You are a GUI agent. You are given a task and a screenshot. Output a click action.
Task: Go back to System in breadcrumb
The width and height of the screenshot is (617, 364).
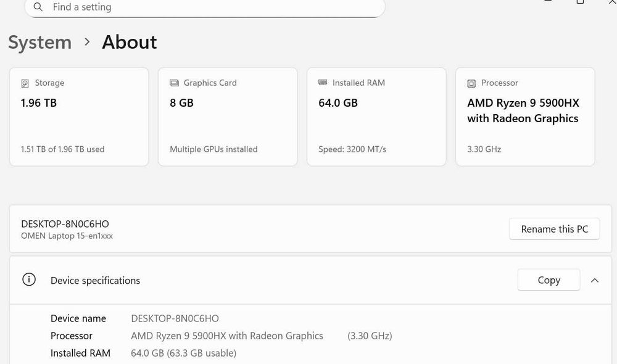point(39,42)
